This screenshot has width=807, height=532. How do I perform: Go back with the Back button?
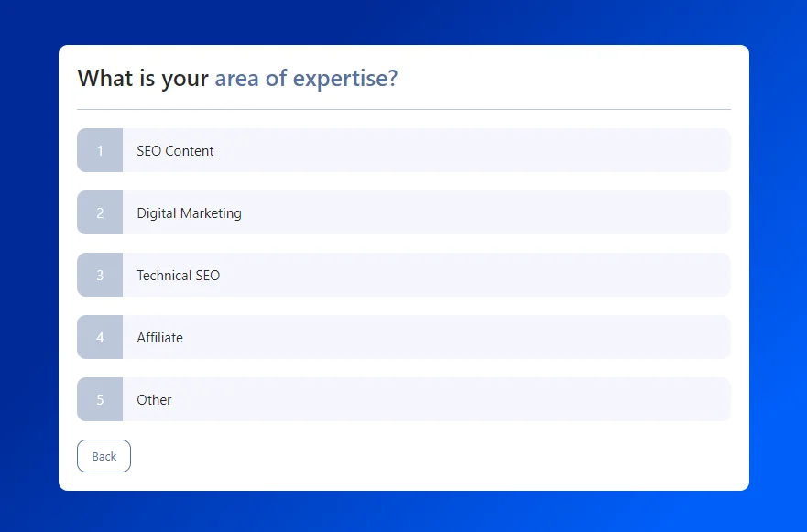point(104,456)
